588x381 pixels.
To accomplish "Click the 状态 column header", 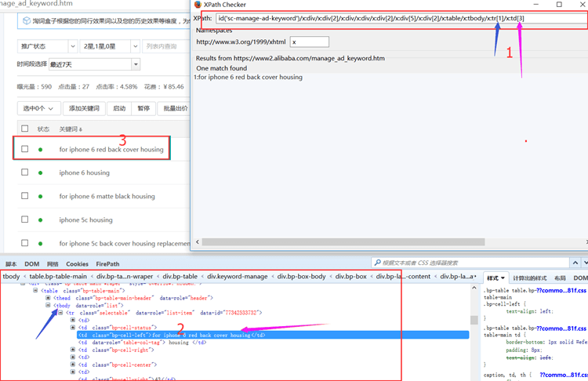I will point(43,129).
